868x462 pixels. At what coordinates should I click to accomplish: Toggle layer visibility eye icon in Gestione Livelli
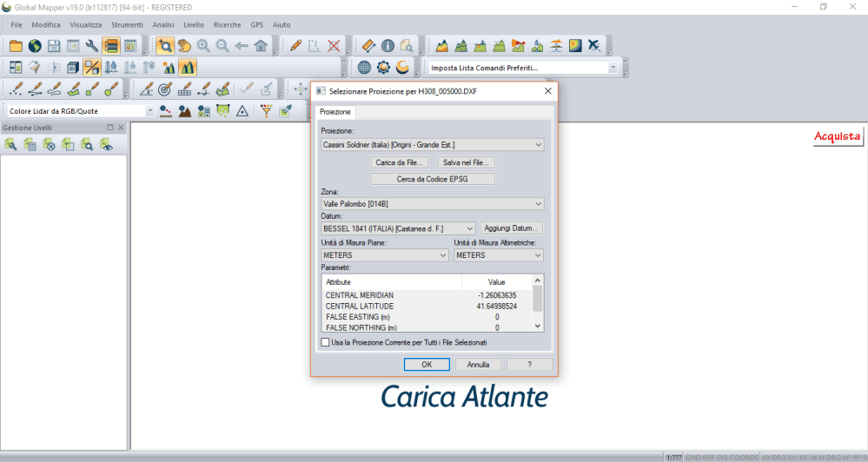click(107, 145)
